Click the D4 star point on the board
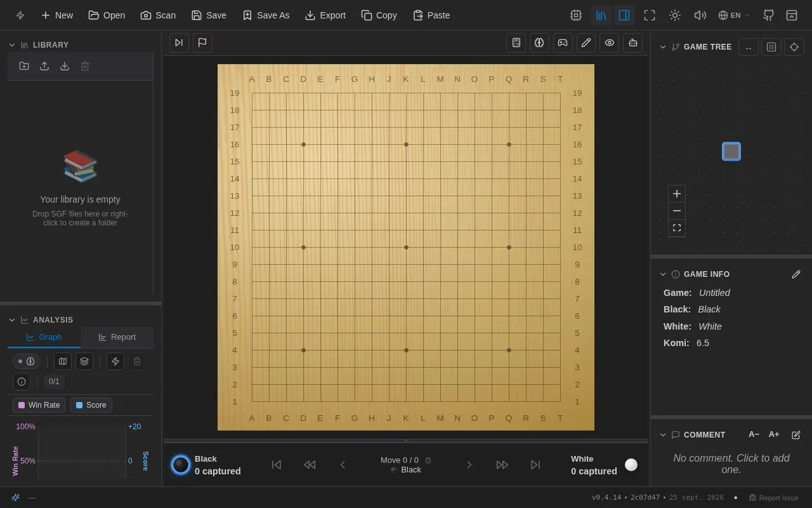Image resolution: width=812 pixels, height=508 pixels. tap(303, 350)
